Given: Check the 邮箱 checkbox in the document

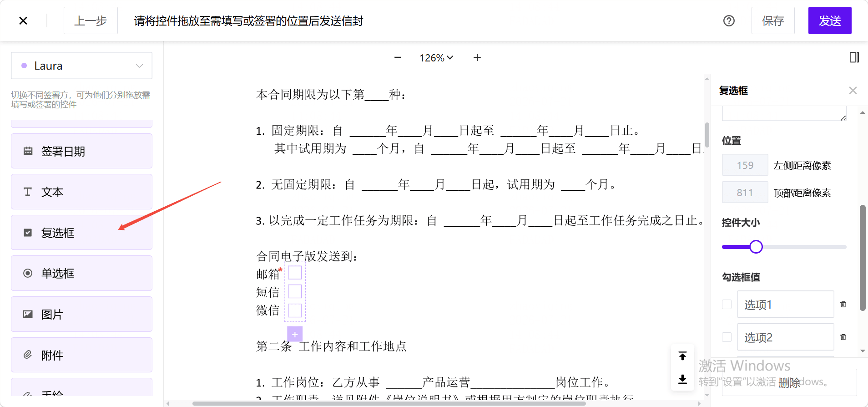Looking at the screenshot, I should tap(295, 273).
